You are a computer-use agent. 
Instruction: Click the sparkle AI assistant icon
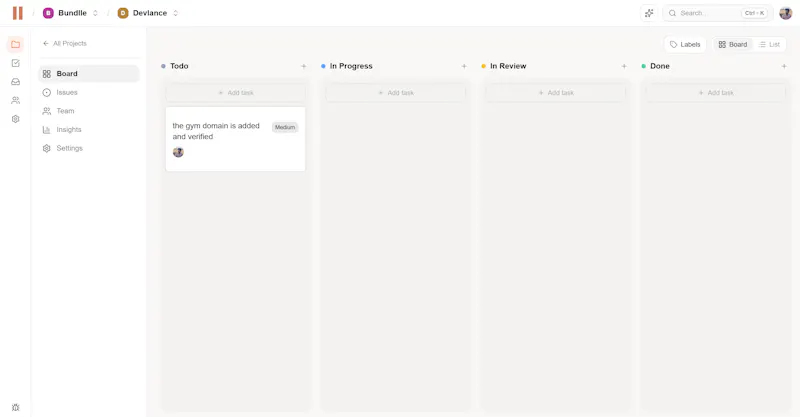(649, 13)
